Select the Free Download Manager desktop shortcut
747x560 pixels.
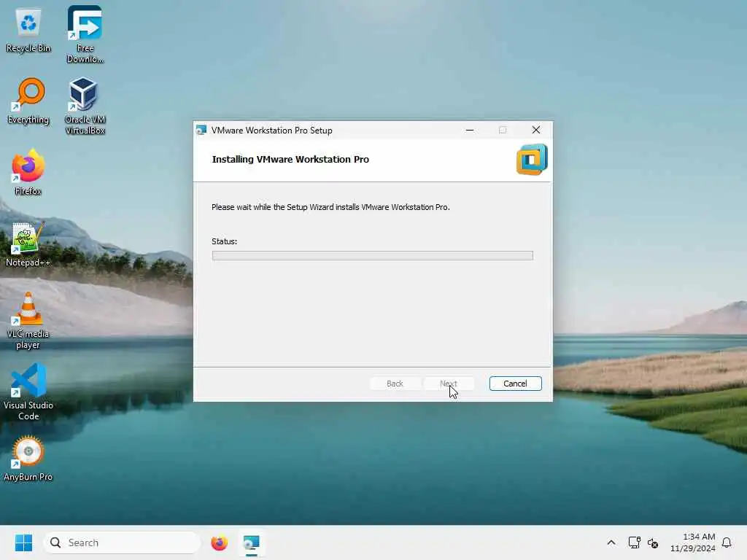coord(85,34)
